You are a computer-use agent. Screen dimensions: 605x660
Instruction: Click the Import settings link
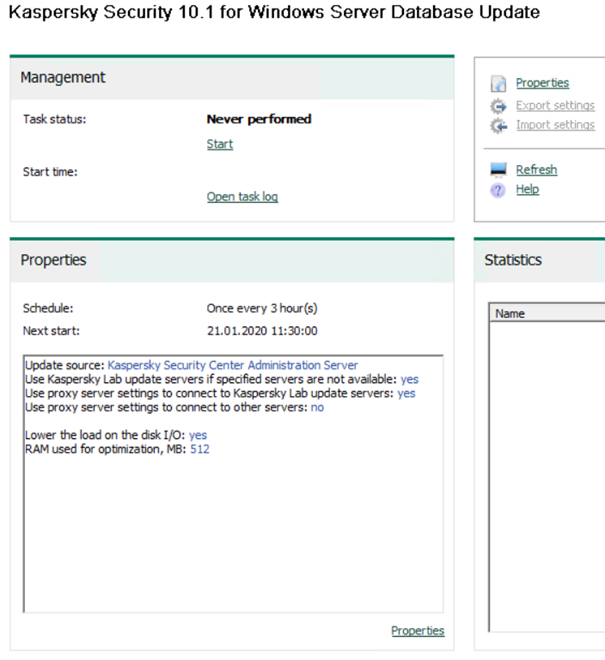pyautogui.click(x=555, y=125)
